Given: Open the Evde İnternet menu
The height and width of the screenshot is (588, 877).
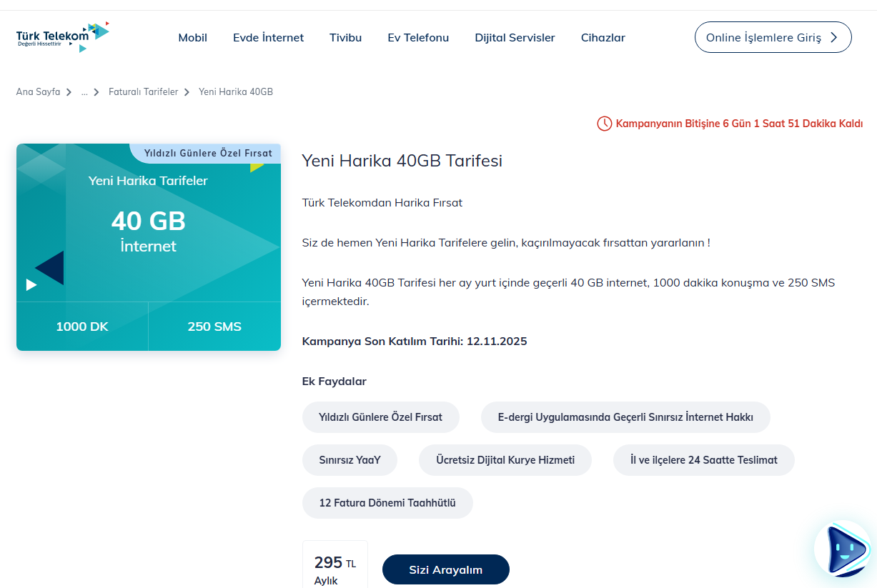Looking at the screenshot, I should pos(268,38).
